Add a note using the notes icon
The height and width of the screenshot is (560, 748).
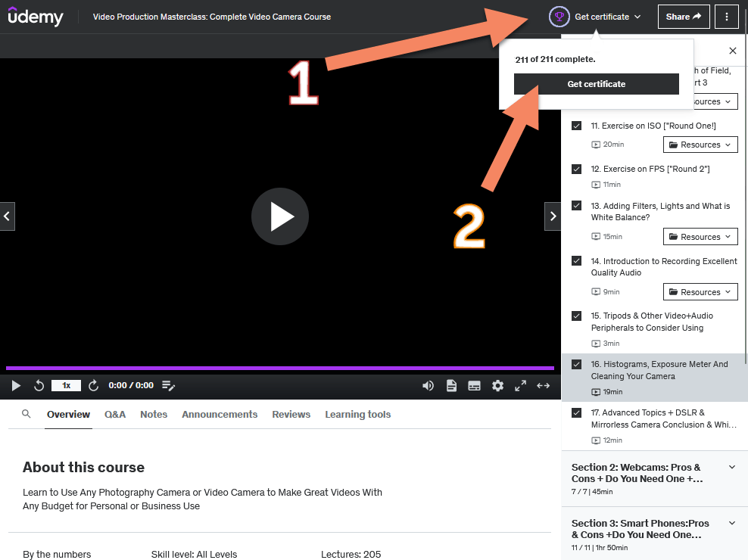[168, 385]
